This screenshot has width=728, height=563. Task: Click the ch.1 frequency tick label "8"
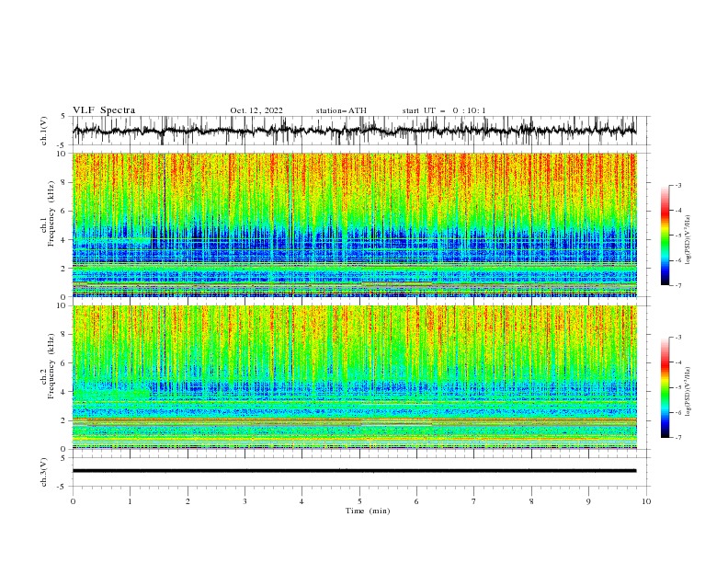(x=64, y=182)
